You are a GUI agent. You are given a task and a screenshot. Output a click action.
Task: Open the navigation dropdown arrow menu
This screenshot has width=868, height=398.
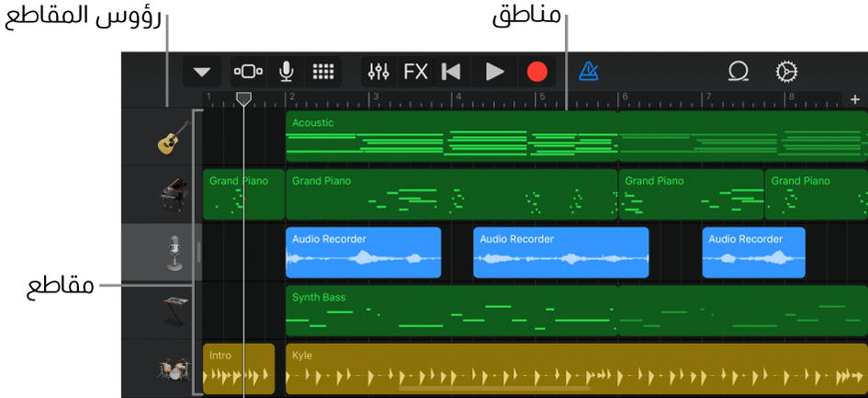202,72
